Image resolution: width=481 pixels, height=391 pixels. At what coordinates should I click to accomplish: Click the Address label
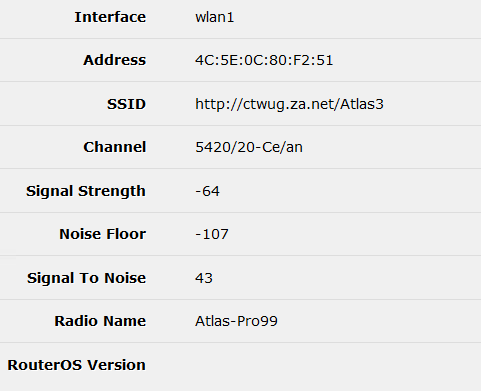114,60
